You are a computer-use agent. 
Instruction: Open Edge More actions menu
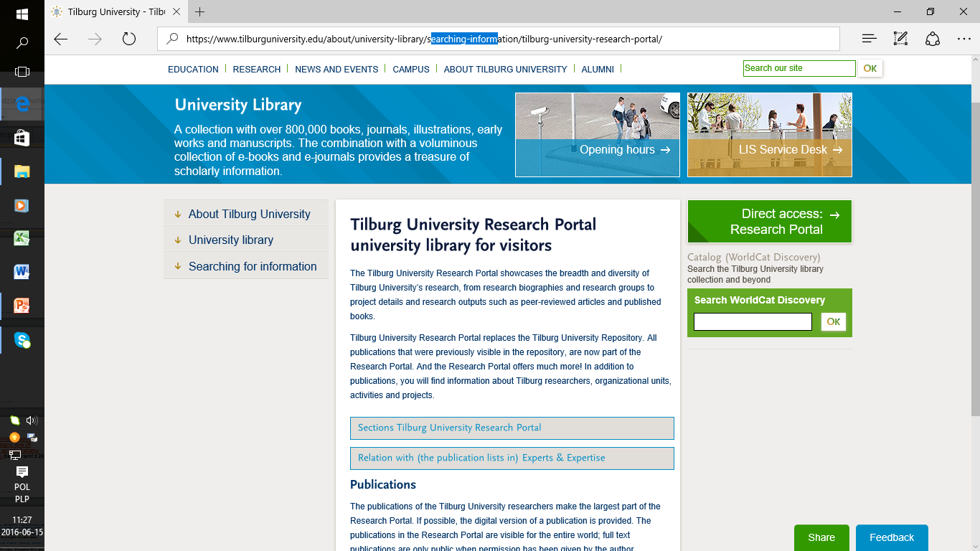click(963, 39)
